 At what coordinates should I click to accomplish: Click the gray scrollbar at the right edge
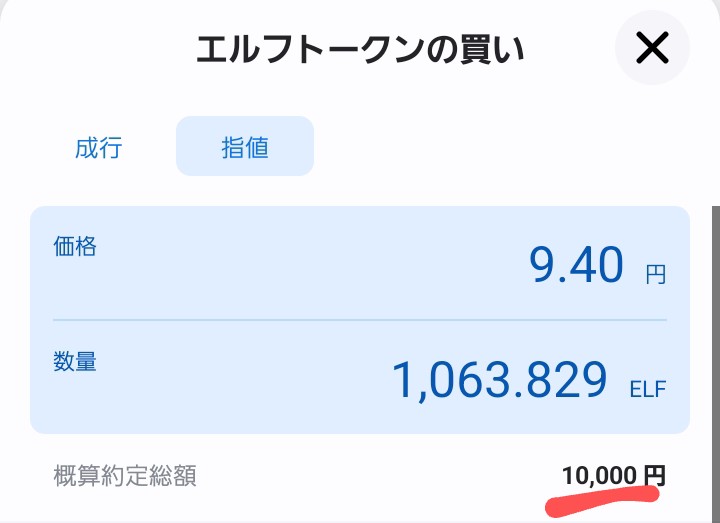point(716,363)
